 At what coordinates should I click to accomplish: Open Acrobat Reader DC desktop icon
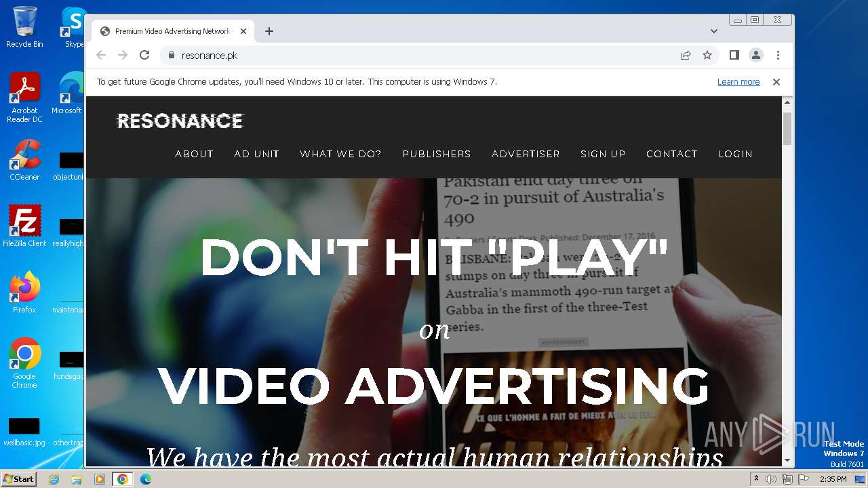[24, 98]
